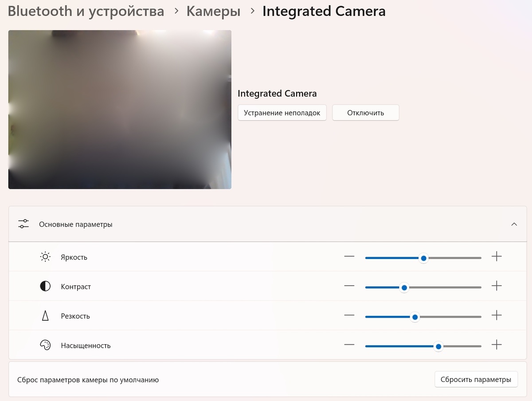The image size is (532, 401).
Task: Click the sharpness triangle icon next to Резкость
Action: [x=45, y=316]
